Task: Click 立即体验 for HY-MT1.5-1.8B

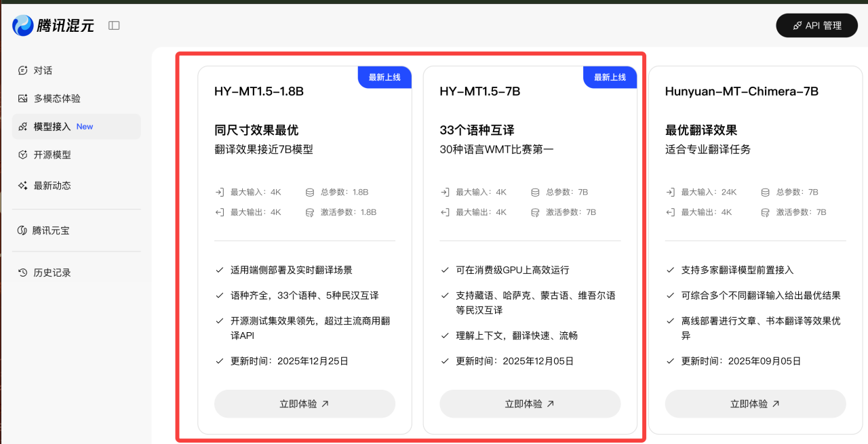Action: point(304,403)
